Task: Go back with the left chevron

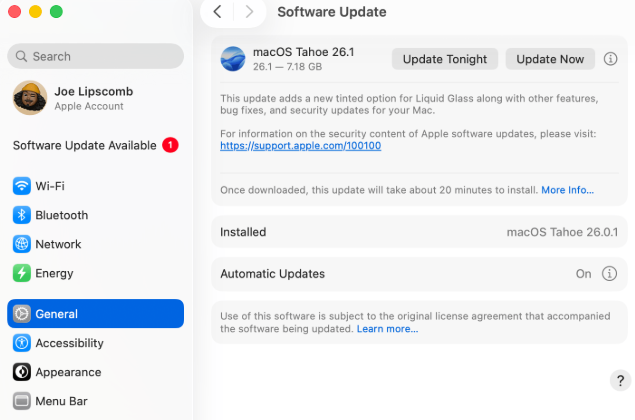Action: click(217, 12)
